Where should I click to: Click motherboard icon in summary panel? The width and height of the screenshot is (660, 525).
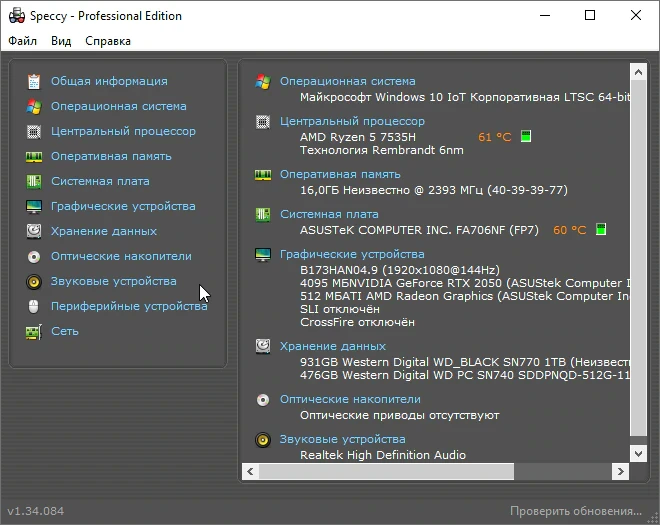point(263,215)
